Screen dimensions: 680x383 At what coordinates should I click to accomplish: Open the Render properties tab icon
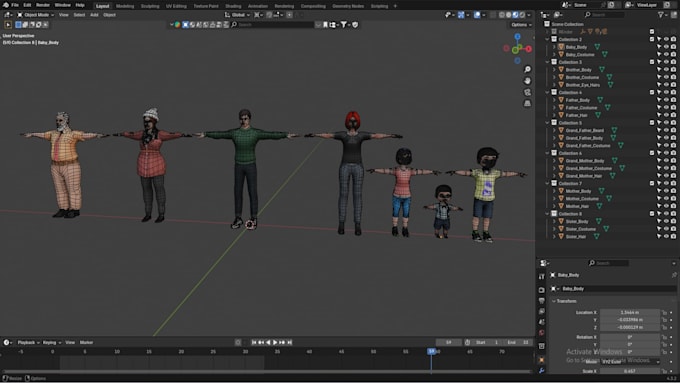542,290
